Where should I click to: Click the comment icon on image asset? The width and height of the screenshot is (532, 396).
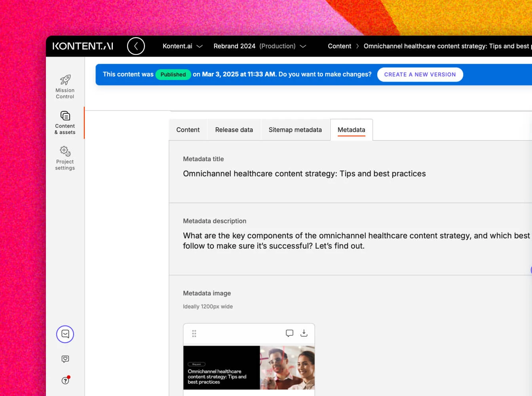coord(289,333)
